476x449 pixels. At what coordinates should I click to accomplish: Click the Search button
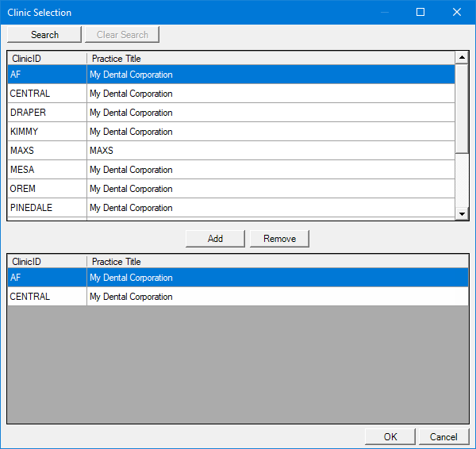pyautogui.click(x=44, y=35)
